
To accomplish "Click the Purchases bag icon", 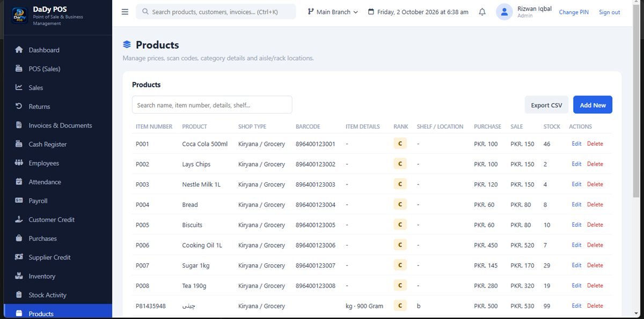I will (19, 238).
